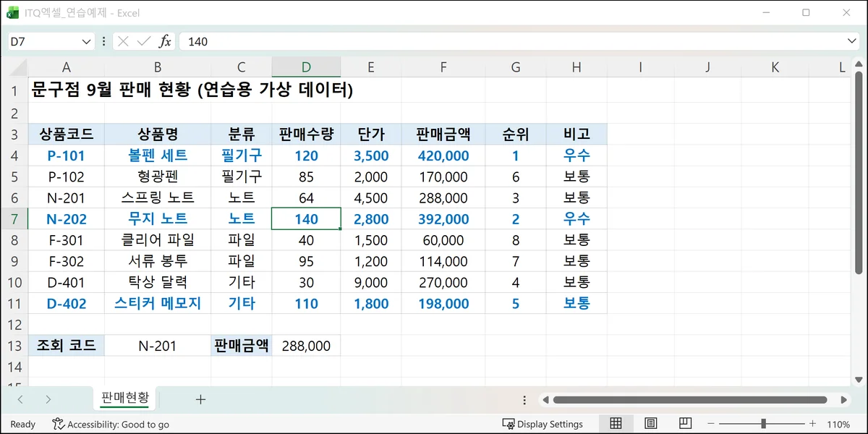Click the 판매금액 header cell in row 3
868x434 pixels.
tap(443, 134)
